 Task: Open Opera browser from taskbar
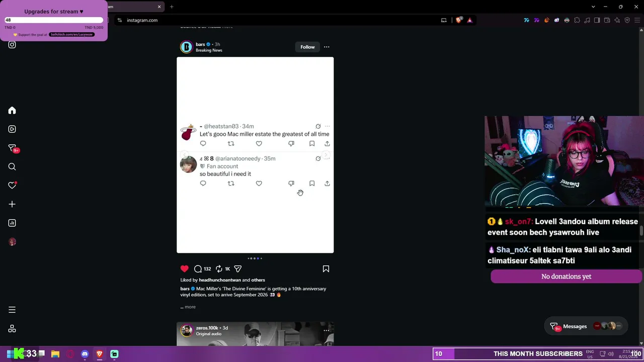(x=70, y=354)
